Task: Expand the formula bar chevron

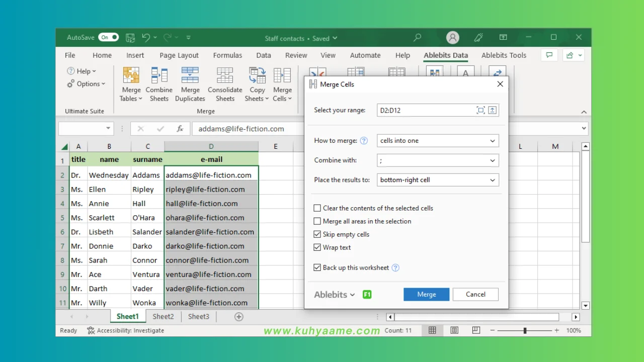Action: coord(584,129)
